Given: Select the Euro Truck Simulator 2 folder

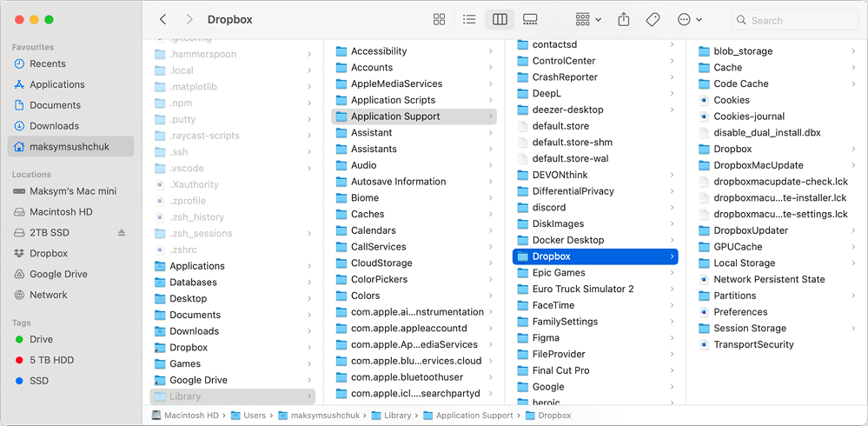Looking at the screenshot, I should coord(595,290).
